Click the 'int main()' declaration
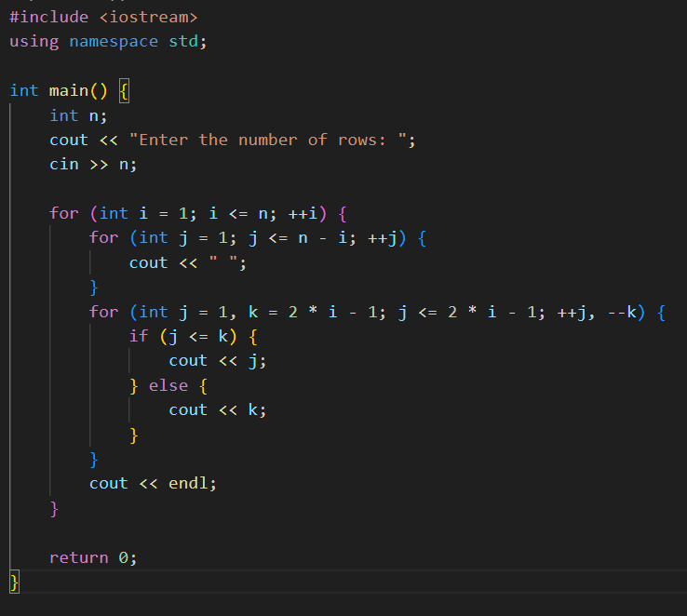The width and height of the screenshot is (687, 616). coord(59,90)
